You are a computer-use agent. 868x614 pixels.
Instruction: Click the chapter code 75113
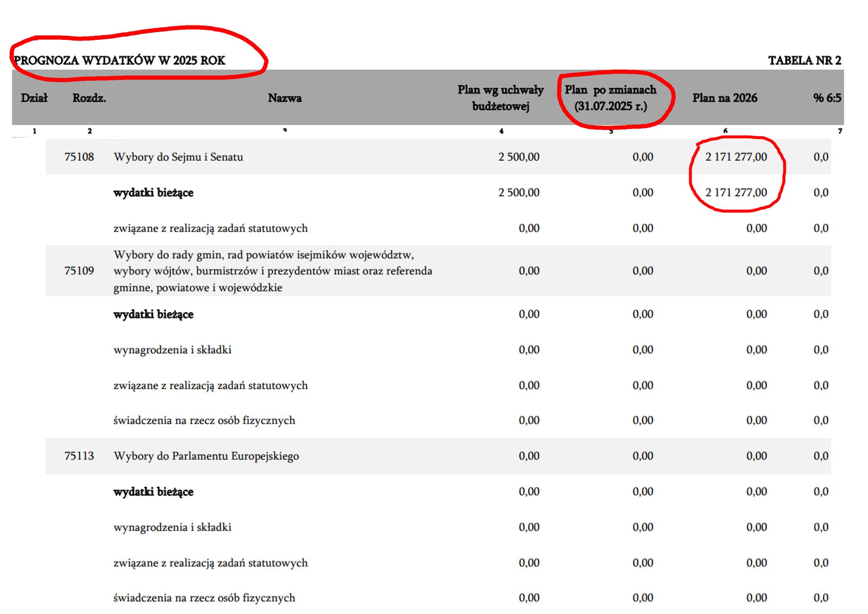pos(79,456)
